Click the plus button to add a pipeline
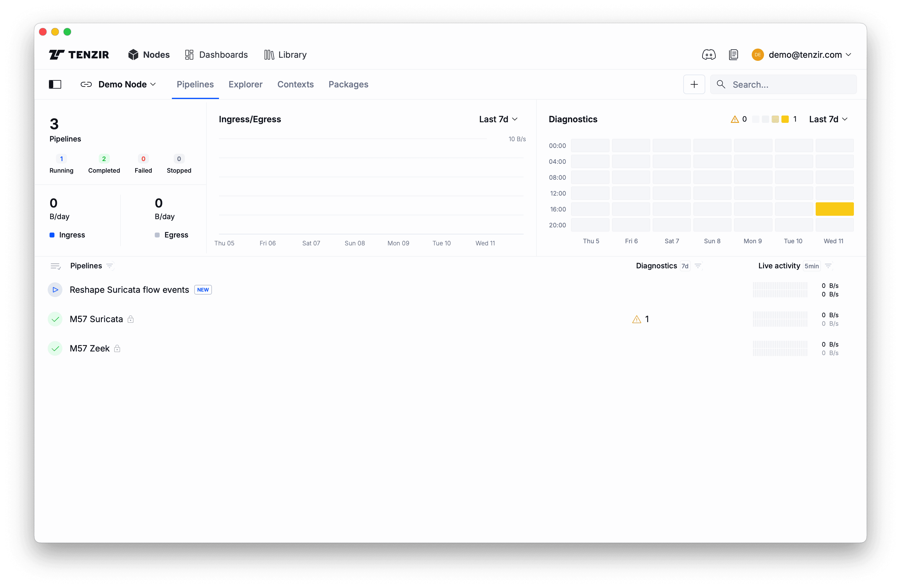This screenshot has width=901, height=588. pyautogui.click(x=694, y=84)
